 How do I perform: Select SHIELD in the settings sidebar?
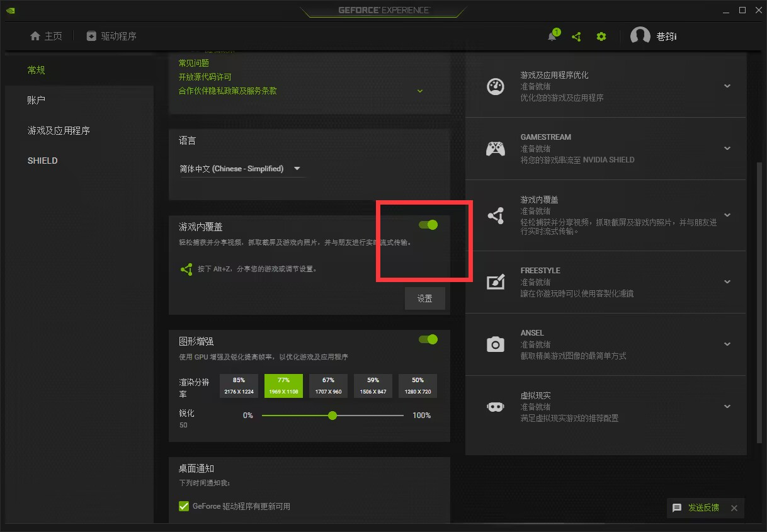pyautogui.click(x=43, y=161)
